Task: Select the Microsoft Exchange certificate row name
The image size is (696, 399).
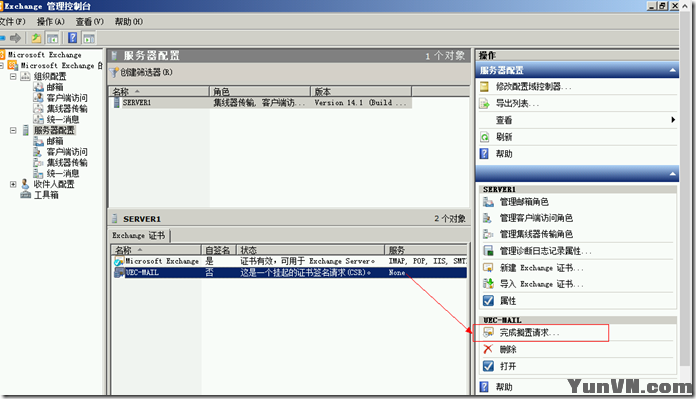Action: coord(162,261)
